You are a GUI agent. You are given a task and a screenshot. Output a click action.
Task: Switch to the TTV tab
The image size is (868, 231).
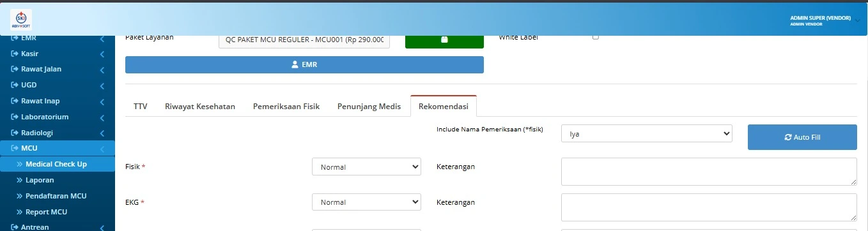[141, 107]
